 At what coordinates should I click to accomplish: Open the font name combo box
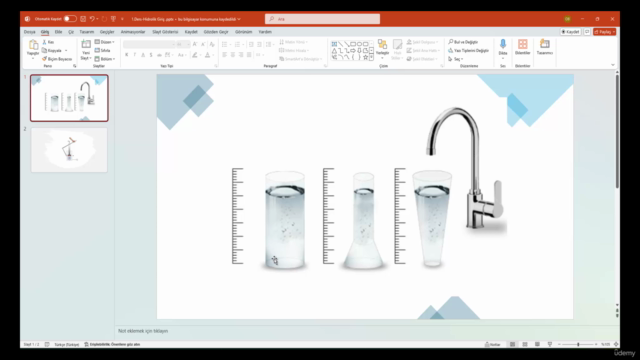tap(149, 44)
